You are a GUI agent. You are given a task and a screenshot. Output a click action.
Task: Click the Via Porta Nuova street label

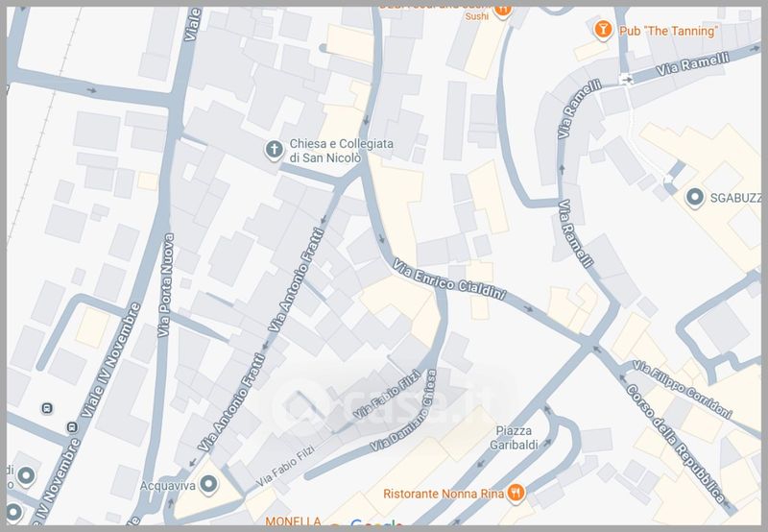click(x=164, y=286)
